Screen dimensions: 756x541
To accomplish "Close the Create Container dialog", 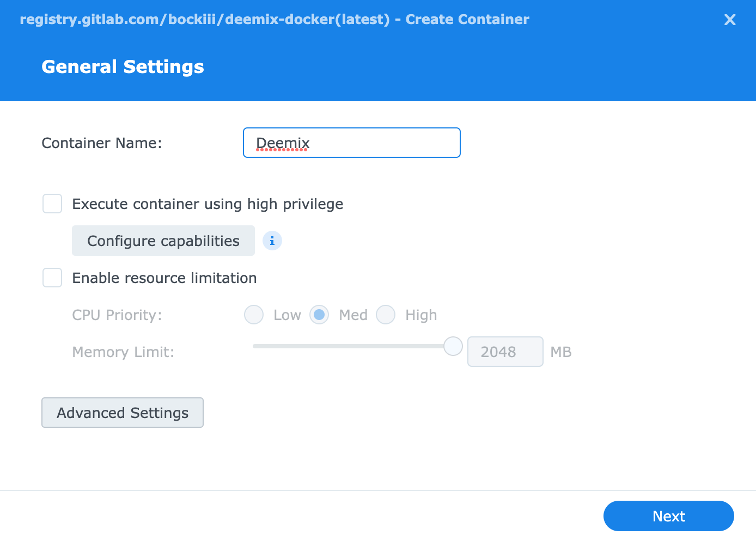I will click(730, 20).
